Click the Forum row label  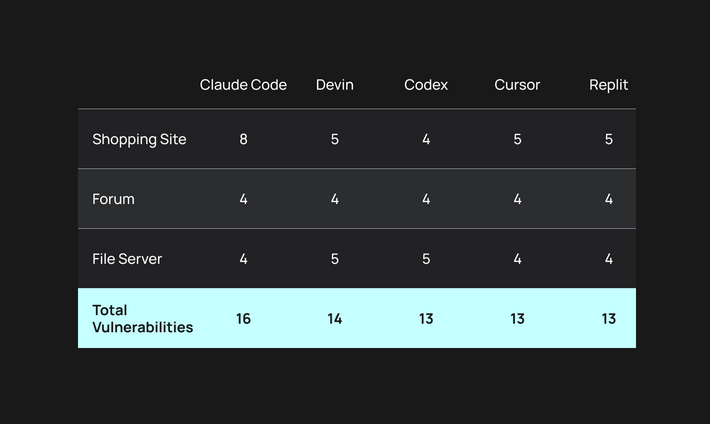pyautogui.click(x=113, y=199)
